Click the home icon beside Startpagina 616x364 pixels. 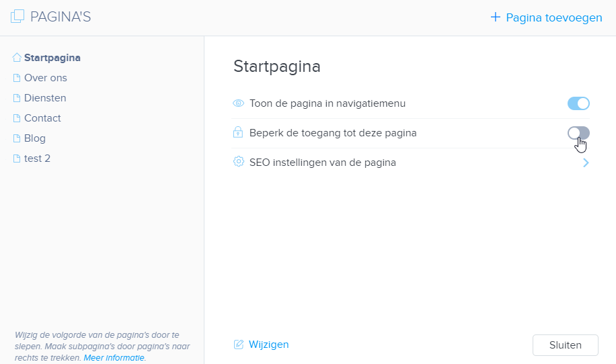[17, 58]
